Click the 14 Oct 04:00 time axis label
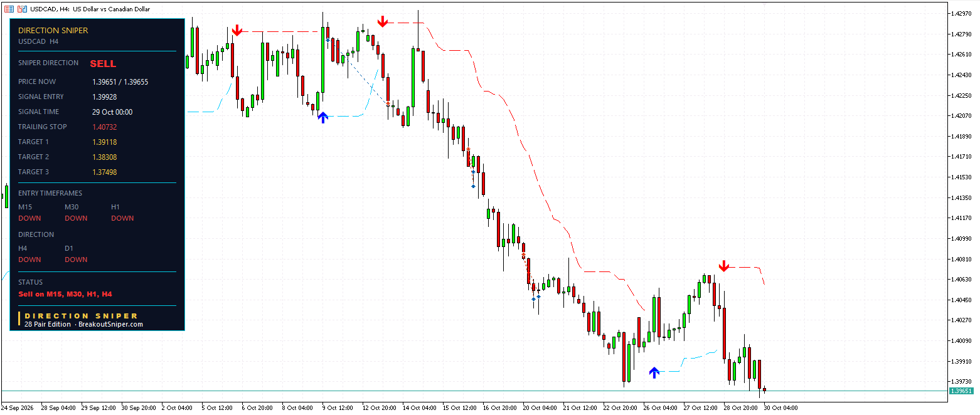The width and height of the screenshot is (980, 415). [420, 407]
